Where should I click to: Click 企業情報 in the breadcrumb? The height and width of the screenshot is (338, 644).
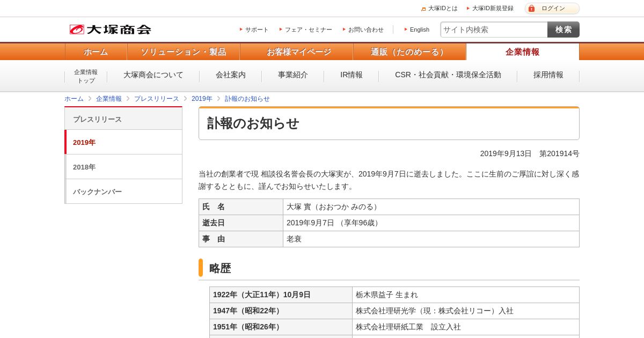pyautogui.click(x=109, y=99)
